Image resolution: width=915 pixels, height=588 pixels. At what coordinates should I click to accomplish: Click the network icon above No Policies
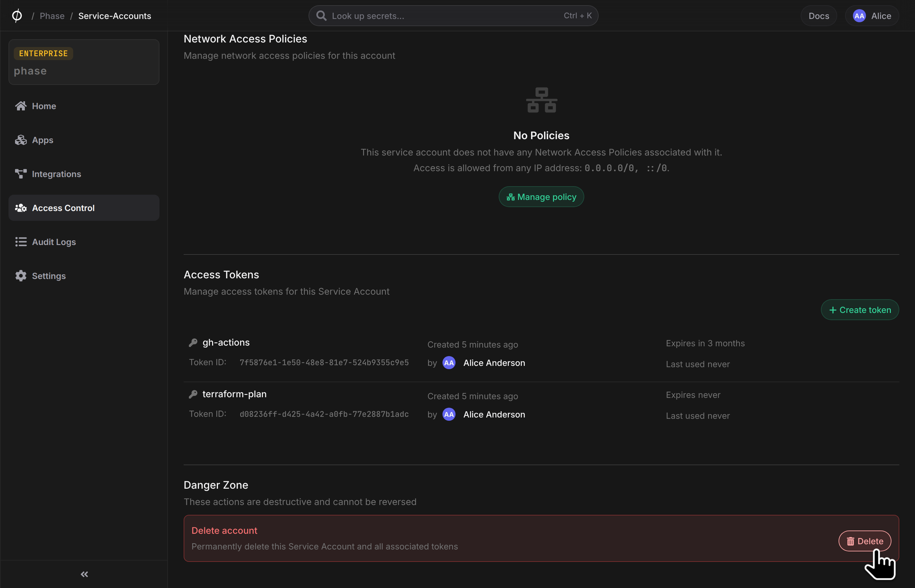point(541,100)
